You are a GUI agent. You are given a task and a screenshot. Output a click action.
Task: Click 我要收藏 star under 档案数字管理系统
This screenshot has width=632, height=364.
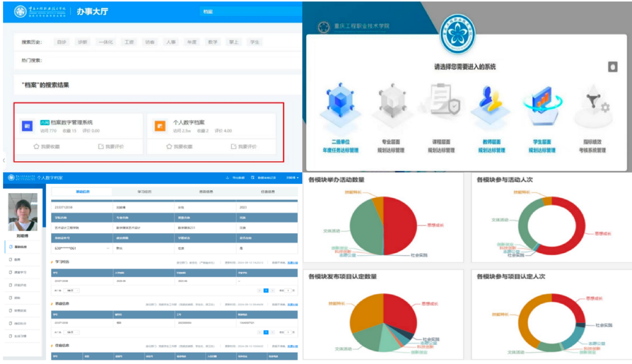[x=37, y=146]
